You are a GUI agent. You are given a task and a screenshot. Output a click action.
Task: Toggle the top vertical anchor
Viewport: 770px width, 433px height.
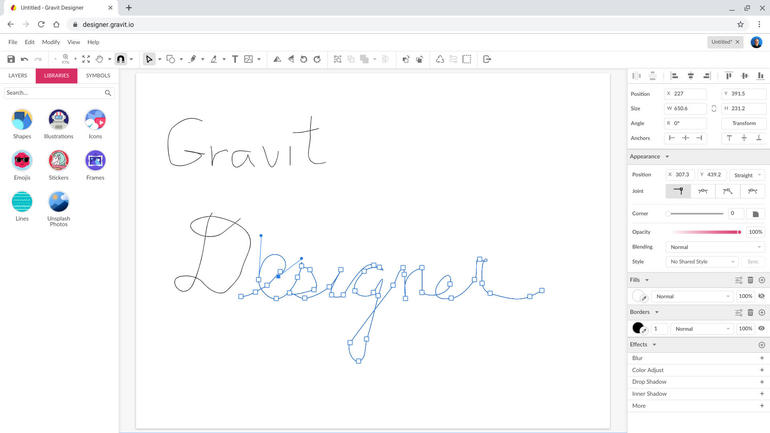point(729,138)
